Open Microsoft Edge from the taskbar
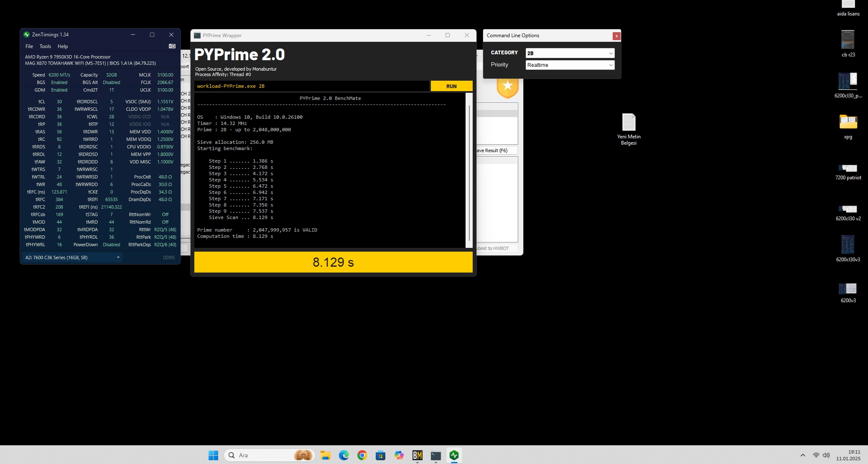 [344, 455]
